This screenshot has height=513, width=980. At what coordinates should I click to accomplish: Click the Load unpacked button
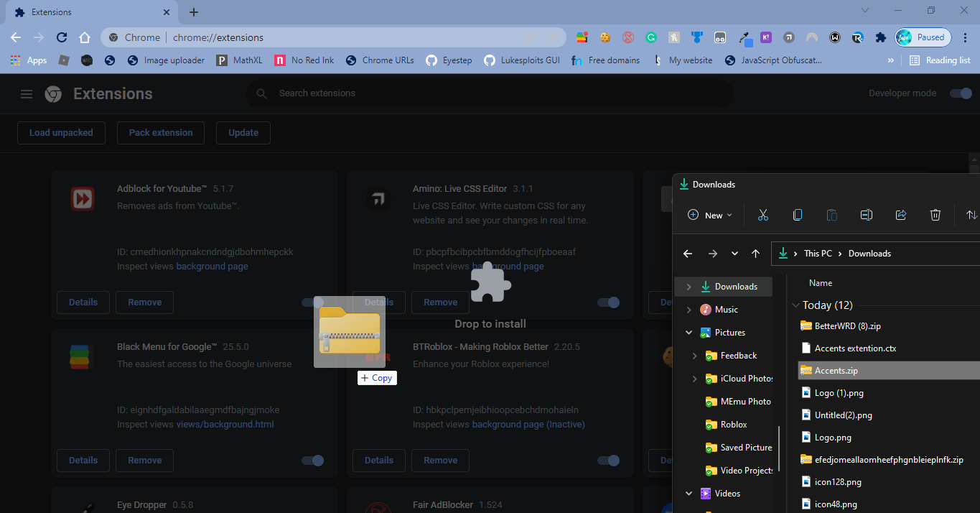[61, 132]
